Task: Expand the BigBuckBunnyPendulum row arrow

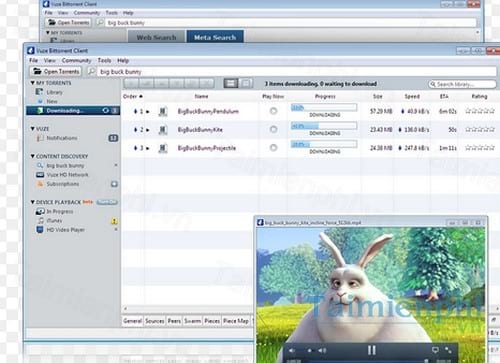Action: tap(148, 111)
